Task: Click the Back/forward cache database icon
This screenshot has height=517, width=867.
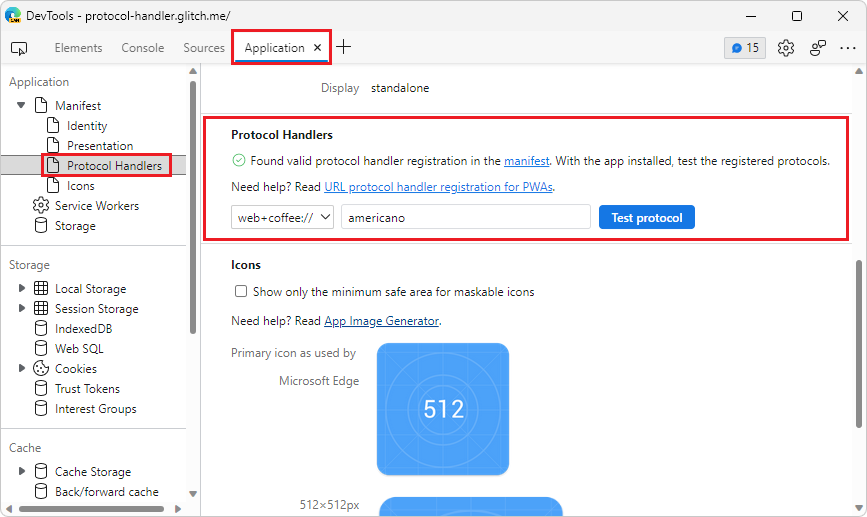Action: 41,491
